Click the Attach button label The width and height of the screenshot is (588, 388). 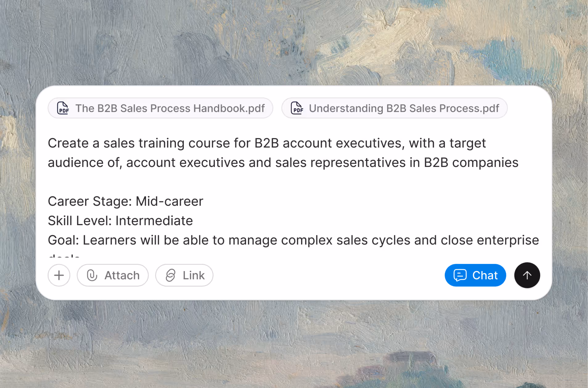point(122,275)
